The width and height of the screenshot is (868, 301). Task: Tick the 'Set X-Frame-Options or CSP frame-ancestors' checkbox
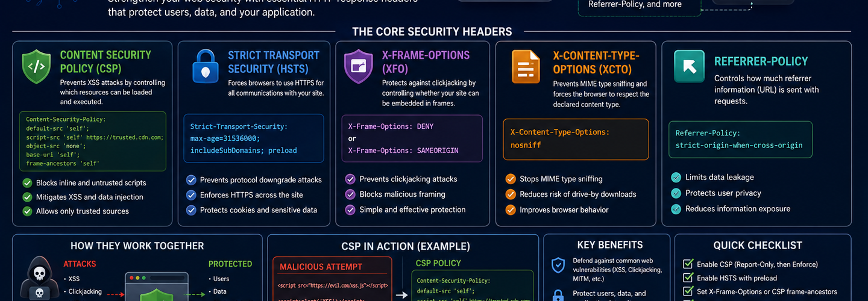click(x=688, y=292)
